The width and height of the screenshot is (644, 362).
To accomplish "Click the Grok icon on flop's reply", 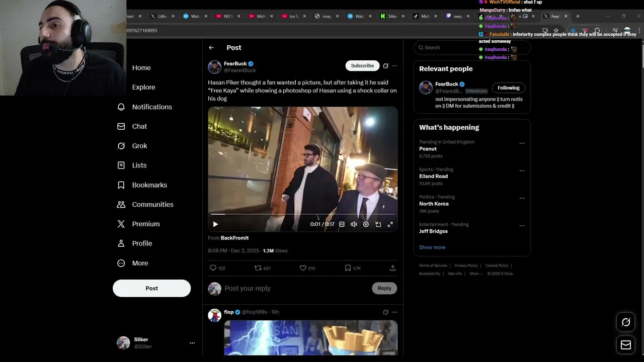I will [x=385, y=312].
